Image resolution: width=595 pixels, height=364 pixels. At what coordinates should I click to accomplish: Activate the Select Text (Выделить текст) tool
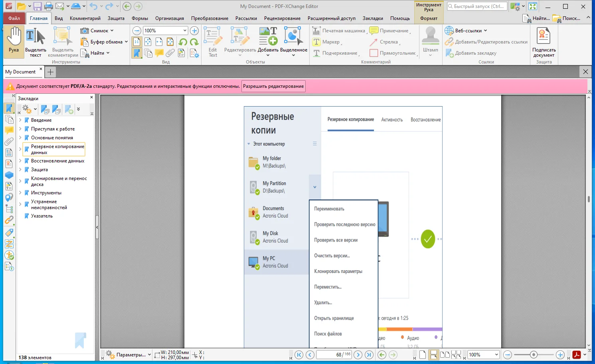[36, 40]
